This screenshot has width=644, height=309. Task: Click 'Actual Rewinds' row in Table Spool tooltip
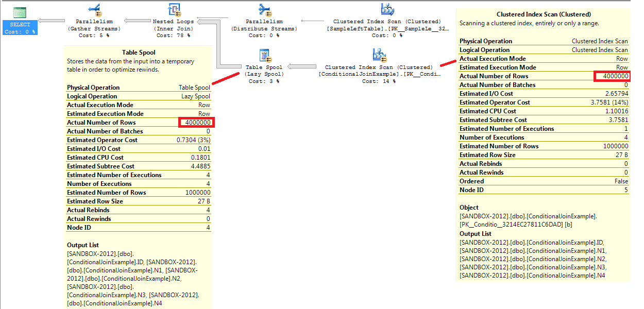(139, 219)
